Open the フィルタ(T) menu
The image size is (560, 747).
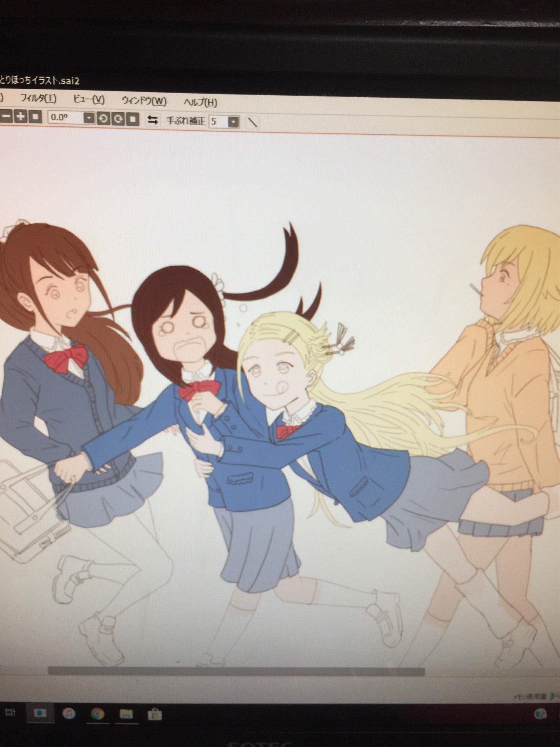click(x=38, y=98)
